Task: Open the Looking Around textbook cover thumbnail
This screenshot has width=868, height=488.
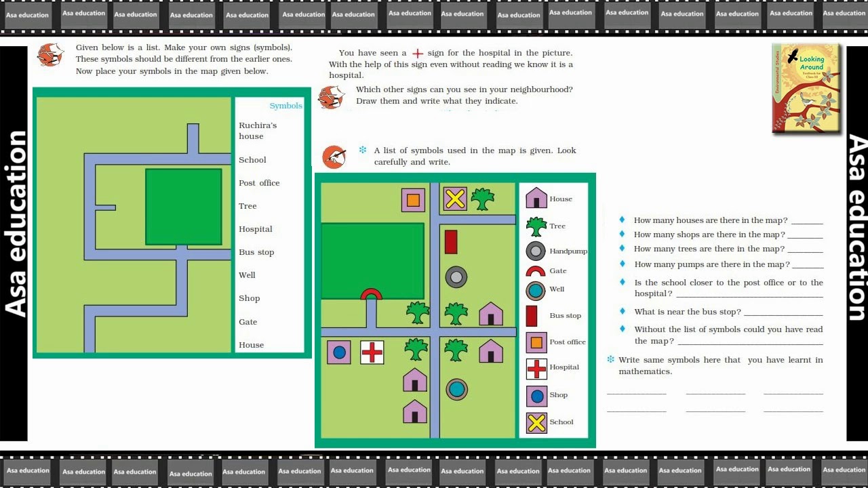Action: click(806, 88)
